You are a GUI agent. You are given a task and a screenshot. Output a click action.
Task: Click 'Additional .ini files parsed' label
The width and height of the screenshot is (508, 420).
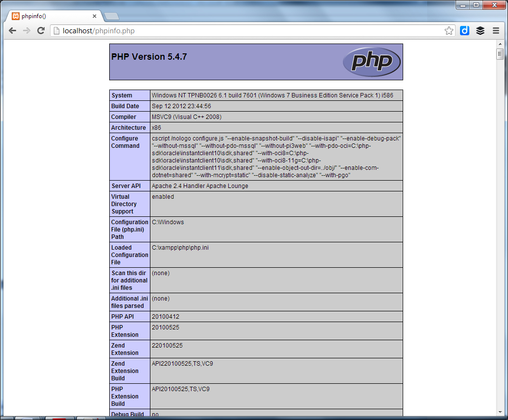(x=130, y=302)
